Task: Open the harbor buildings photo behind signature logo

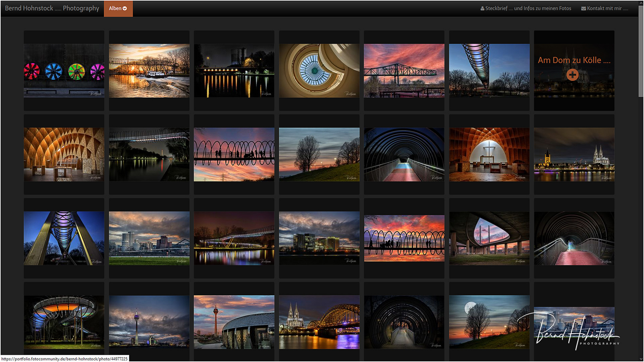Action: pos(574,322)
